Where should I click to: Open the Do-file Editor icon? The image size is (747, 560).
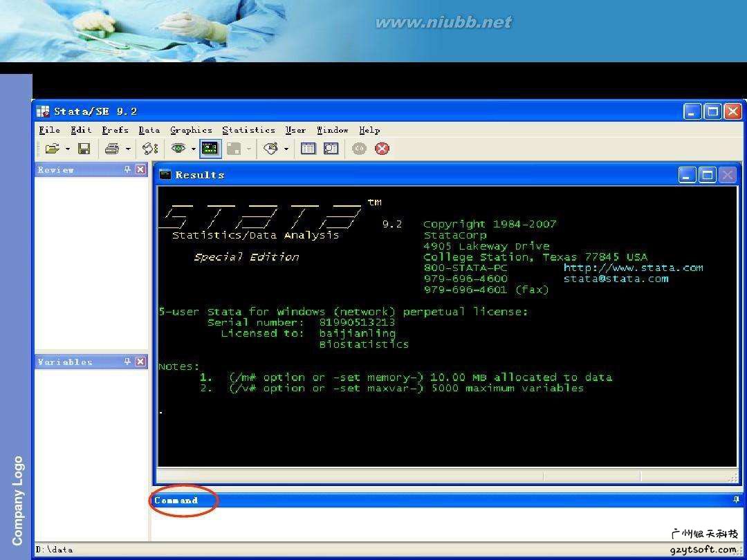pos(271,149)
